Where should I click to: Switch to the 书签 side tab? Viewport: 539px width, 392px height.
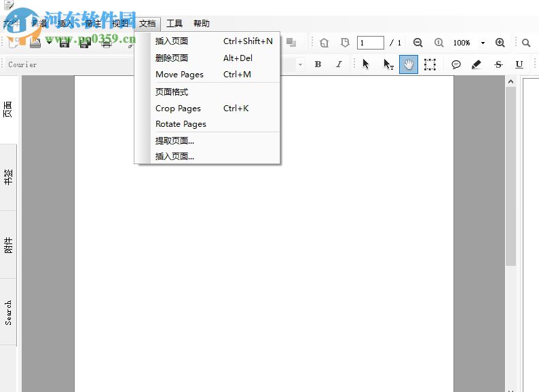[x=8, y=177]
